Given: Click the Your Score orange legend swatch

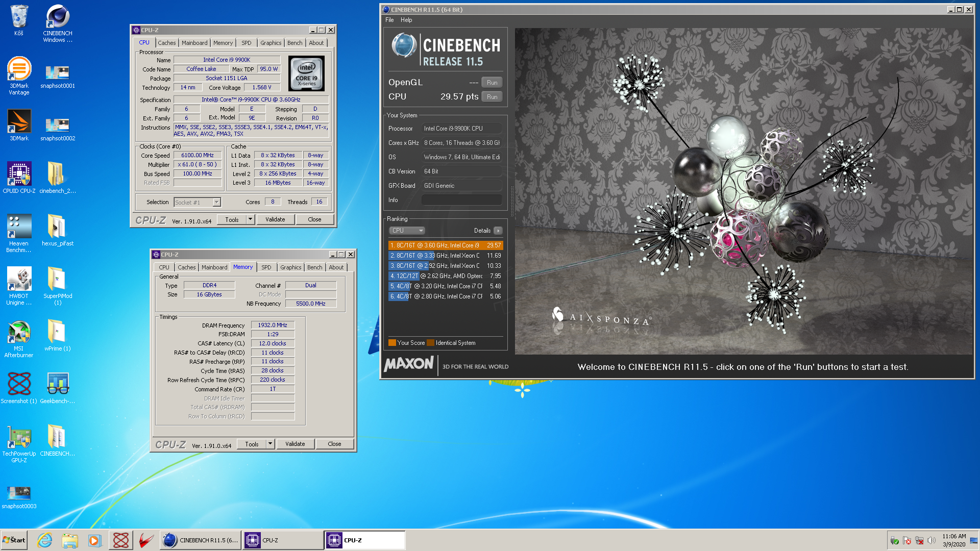Looking at the screenshot, I should click(392, 343).
